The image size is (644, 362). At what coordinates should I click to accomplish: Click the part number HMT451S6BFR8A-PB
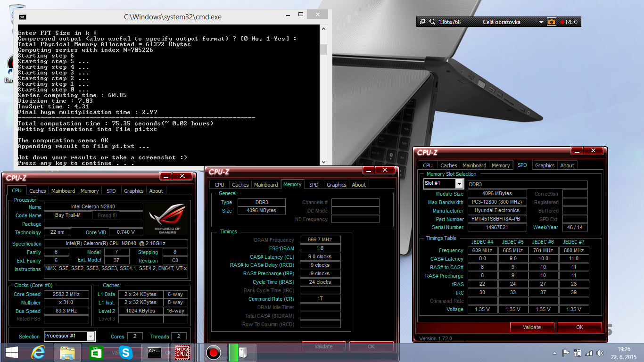(497, 219)
